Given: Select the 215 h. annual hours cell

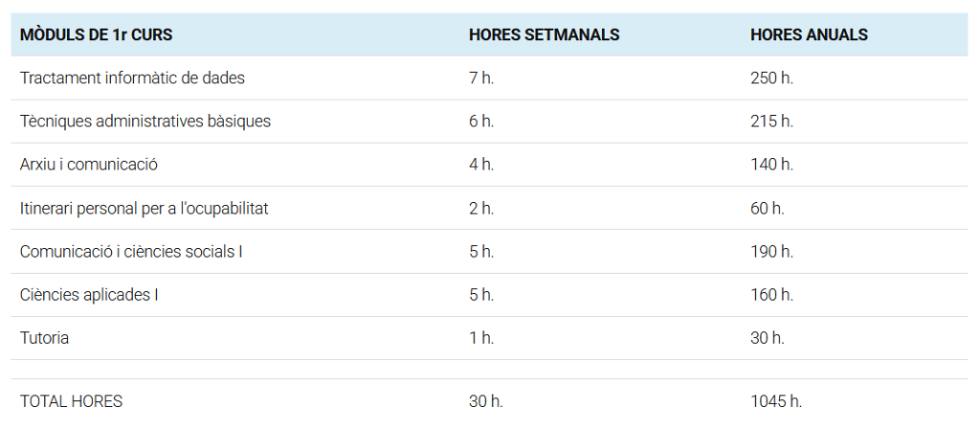Looking at the screenshot, I should point(771,122).
